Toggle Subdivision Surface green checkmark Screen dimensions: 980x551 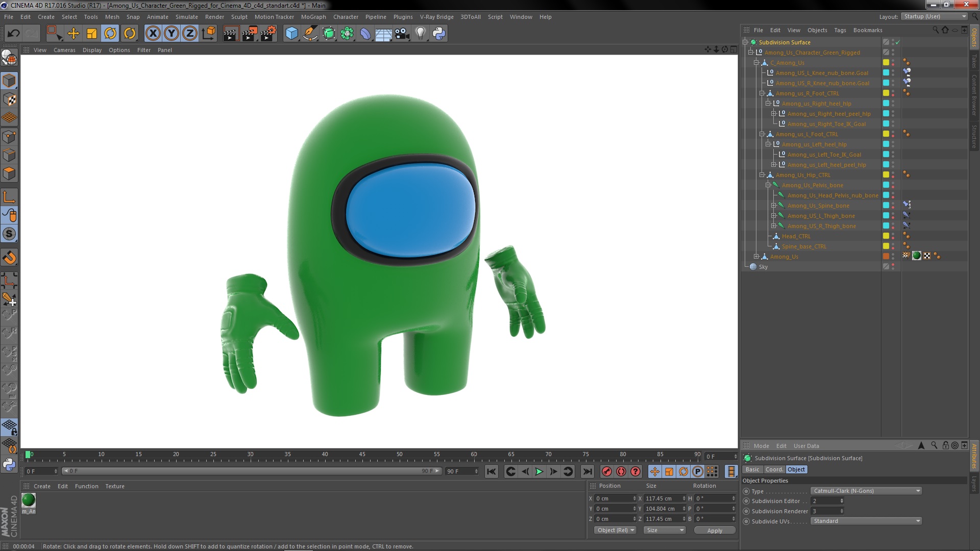pos(898,42)
